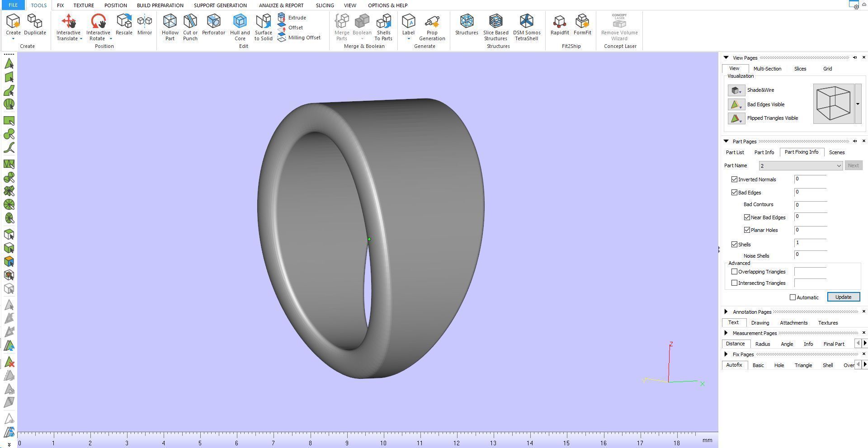868x448 pixels.
Task: Switch to the Multi-Section tab
Action: [x=767, y=69]
